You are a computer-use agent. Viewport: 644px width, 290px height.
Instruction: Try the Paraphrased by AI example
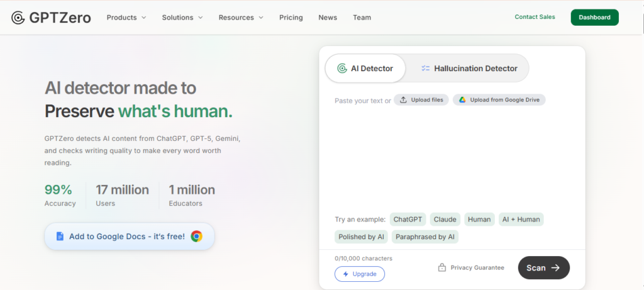pos(425,237)
